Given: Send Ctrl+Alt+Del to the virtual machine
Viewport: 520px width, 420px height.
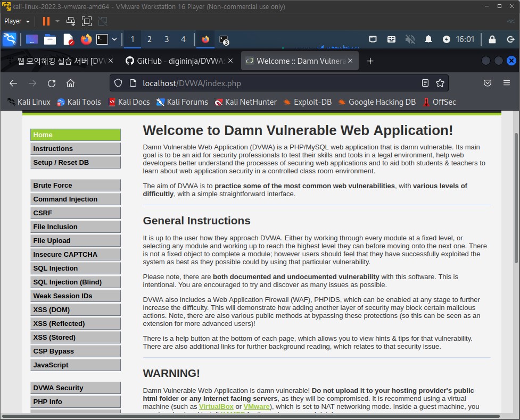Looking at the screenshot, I should (x=71, y=21).
